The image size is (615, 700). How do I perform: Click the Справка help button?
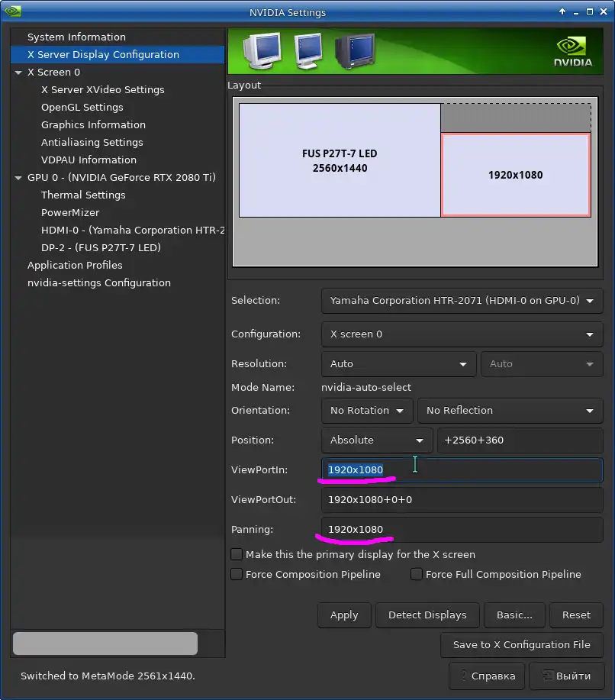[x=488, y=676]
